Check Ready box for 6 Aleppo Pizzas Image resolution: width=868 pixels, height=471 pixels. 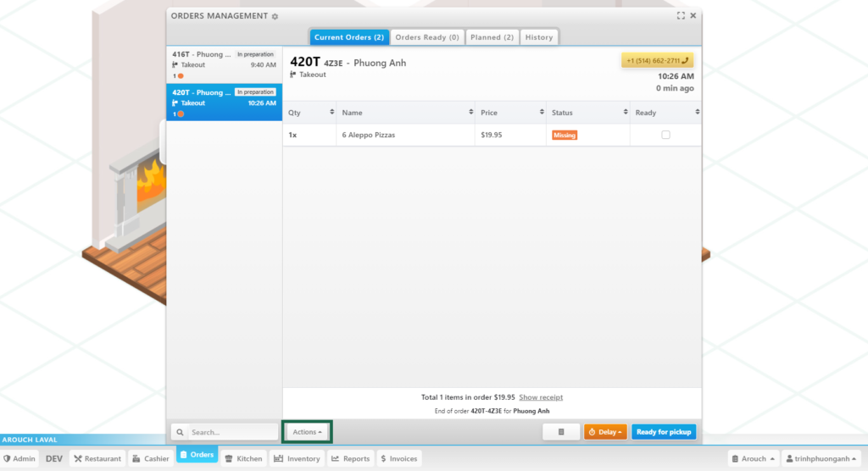665,135
